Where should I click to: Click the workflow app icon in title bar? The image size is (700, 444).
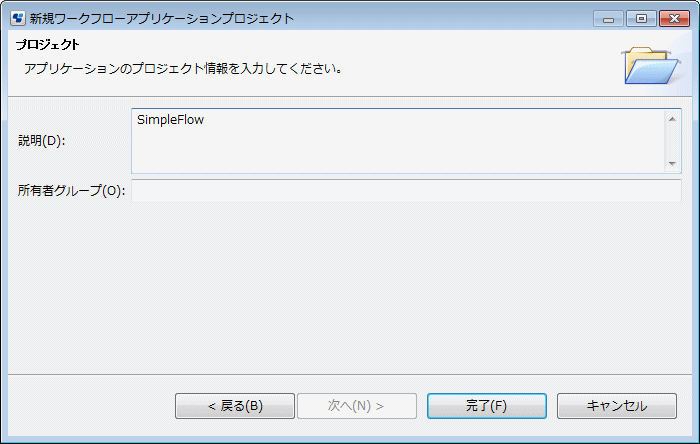click(18, 18)
